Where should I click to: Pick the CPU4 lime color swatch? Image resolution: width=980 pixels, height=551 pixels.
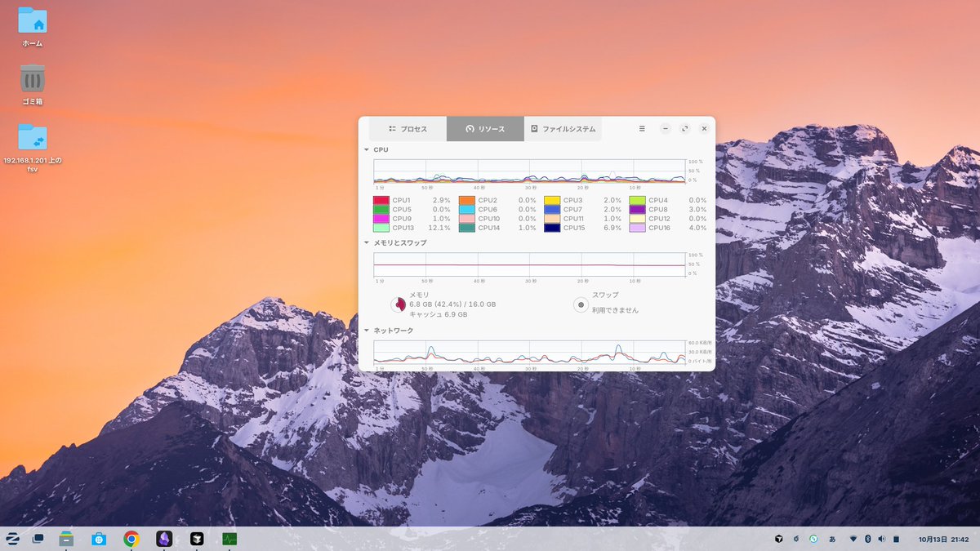click(x=638, y=200)
